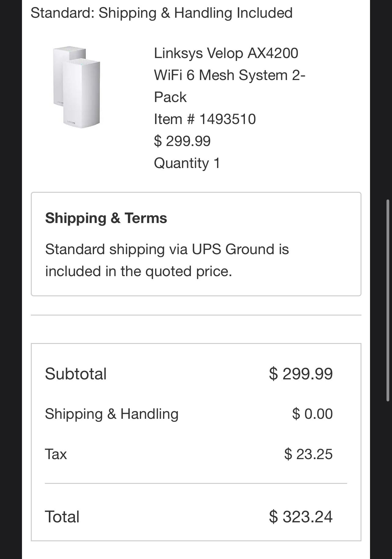
Task: Select the subtotal amount $ 299.99
Action: (301, 374)
